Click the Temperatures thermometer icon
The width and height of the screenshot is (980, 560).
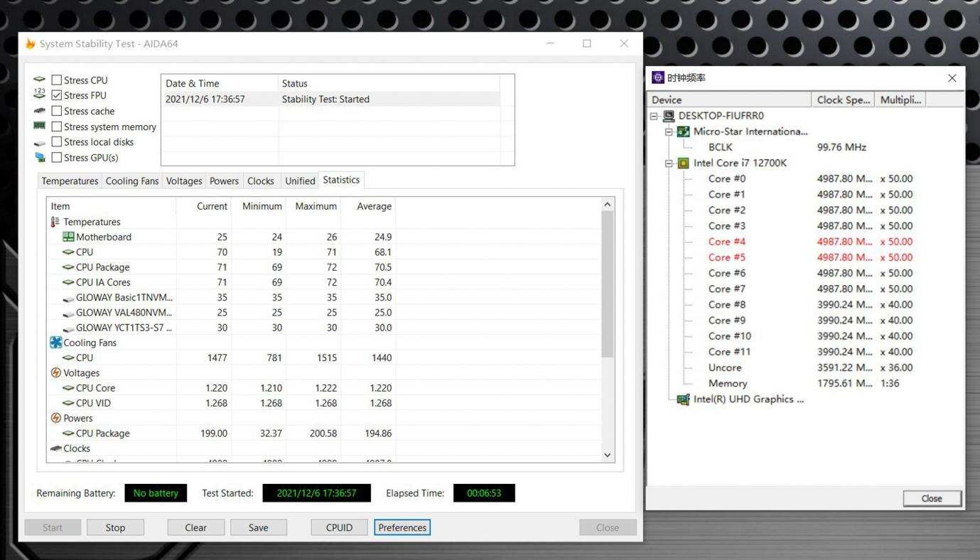click(55, 222)
